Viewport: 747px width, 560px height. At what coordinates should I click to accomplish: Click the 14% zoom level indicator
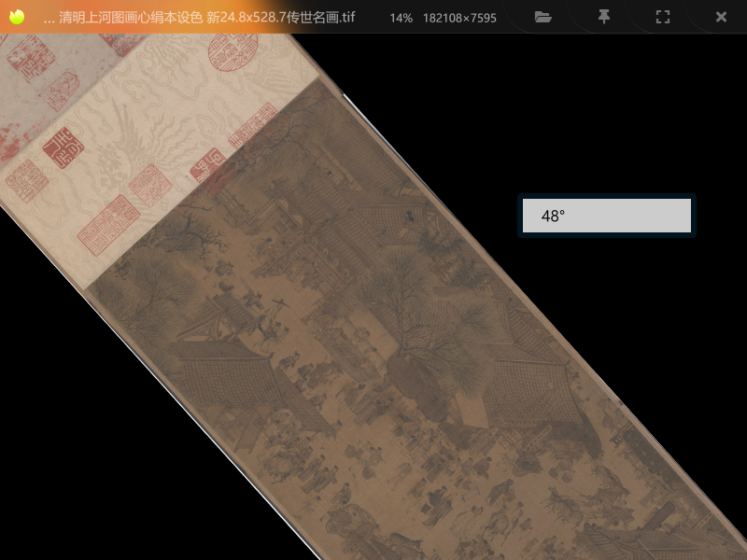pyautogui.click(x=401, y=18)
